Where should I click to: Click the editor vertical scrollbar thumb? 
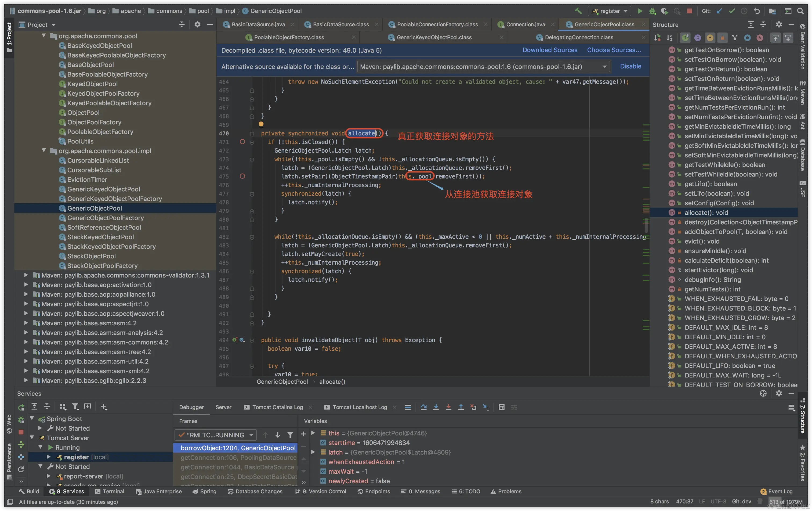pyautogui.click(x=646, y=225)
